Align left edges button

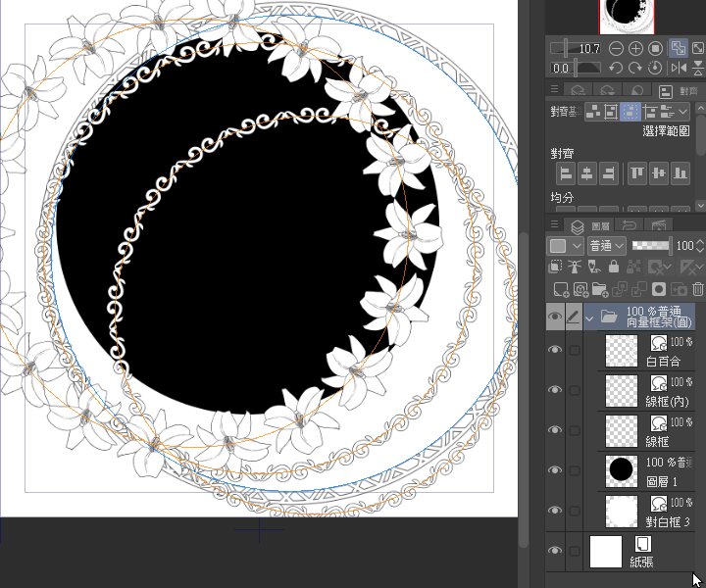point(566,173)
